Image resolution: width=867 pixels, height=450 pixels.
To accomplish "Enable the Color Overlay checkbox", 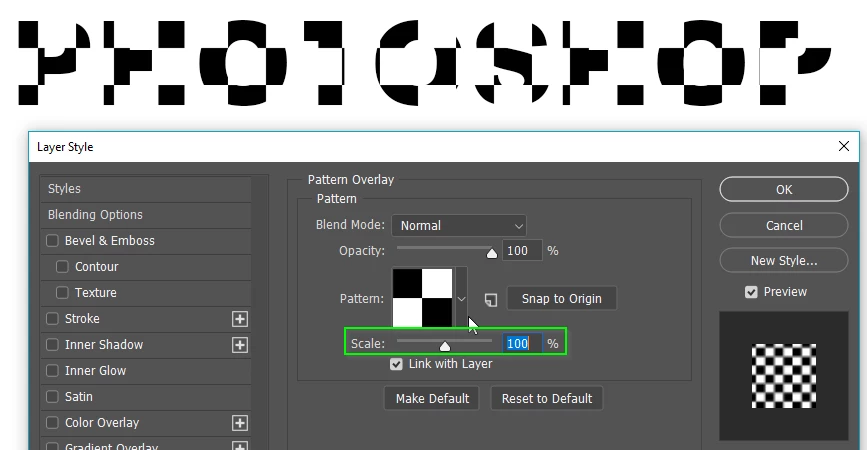I will click(53, 422).
